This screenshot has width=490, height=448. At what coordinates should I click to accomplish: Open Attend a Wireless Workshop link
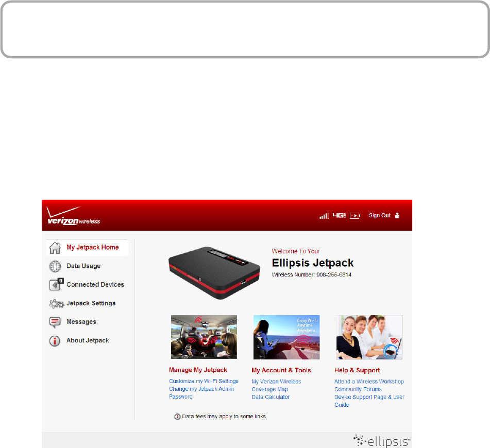click(369, 382)
